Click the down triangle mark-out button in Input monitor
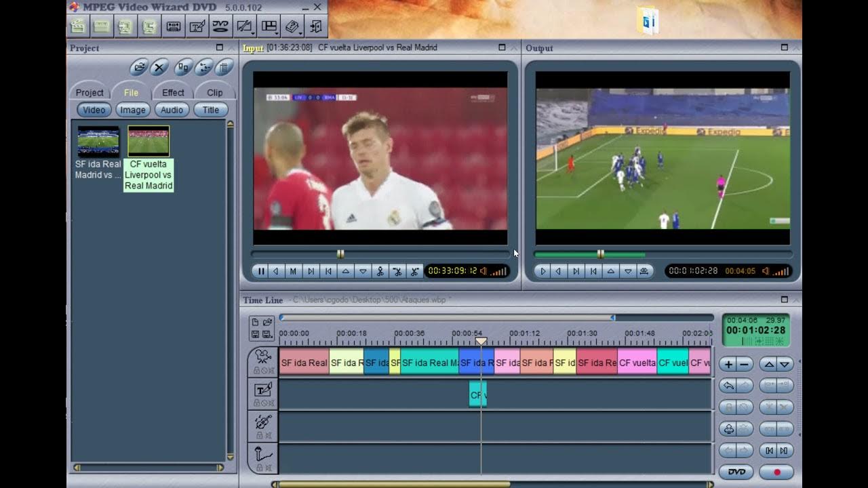The height and width of the screenshot is (488, 868). click(x=363, y=271)
